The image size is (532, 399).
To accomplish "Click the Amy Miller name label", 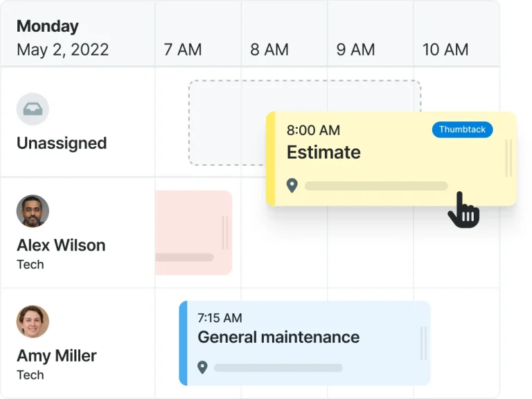I will point(57,356).
